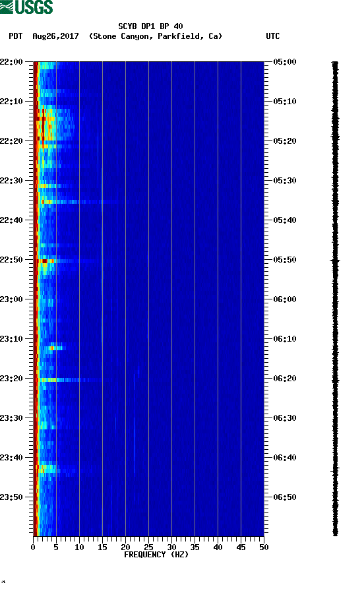The height and width of the screenshot is (589, 364).
Task: Click the PDT time label "22:50"
Action: click(x=11, y=260)
